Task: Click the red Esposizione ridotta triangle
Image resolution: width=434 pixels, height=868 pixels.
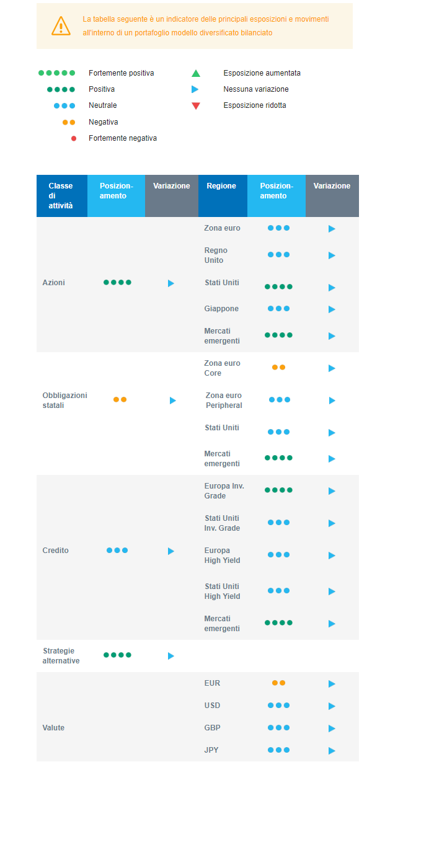Action: click(x=196, y=106)
